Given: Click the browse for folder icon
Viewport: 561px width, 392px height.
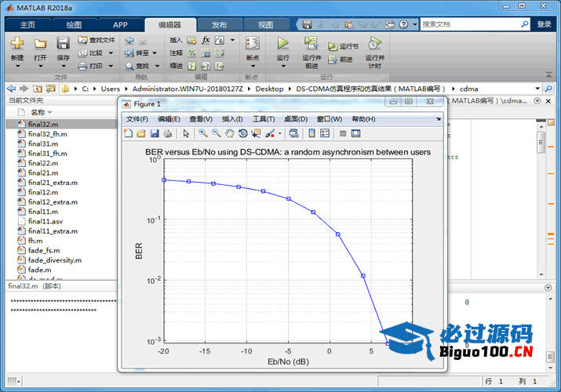Looking at the screenshot, I should pos(51,89).
